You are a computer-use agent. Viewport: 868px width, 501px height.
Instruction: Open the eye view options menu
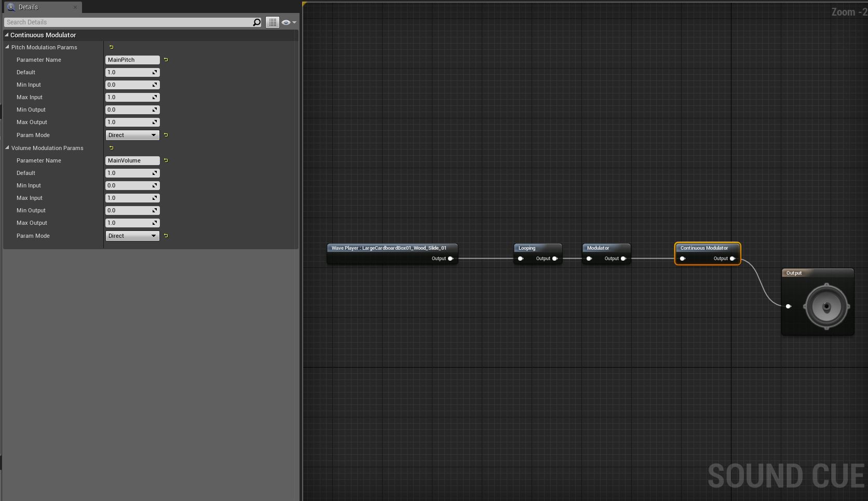click(288, 22)
